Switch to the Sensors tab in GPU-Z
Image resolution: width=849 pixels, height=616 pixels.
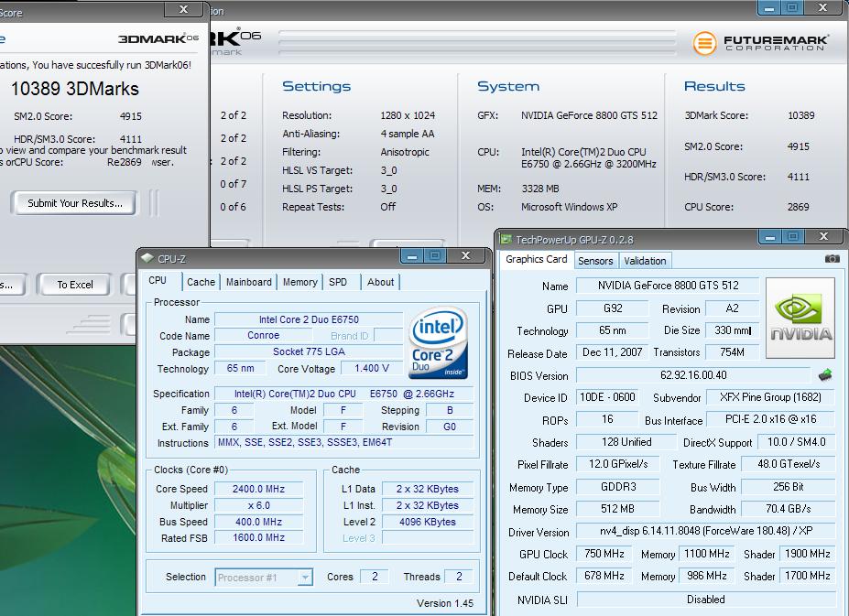tap(595, 261)
